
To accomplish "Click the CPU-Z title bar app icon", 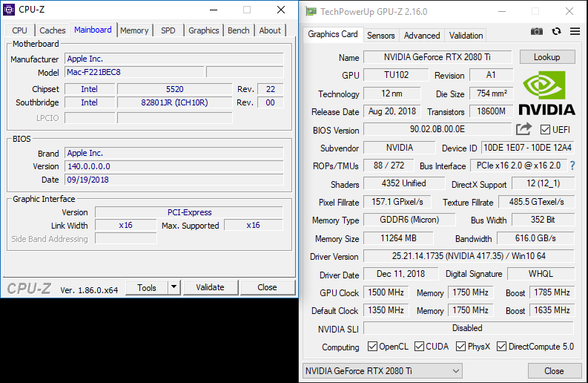I will point(9,10).
